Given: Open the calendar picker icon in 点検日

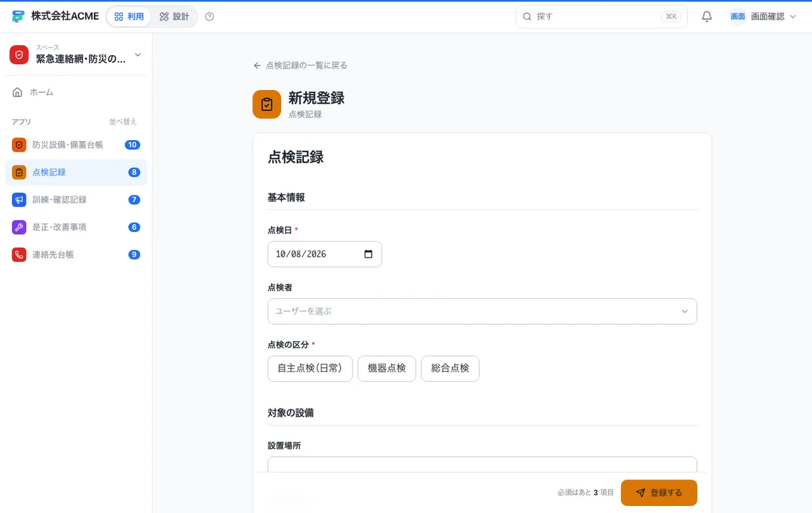Looking at the screenshot, I should click(369, 254).
